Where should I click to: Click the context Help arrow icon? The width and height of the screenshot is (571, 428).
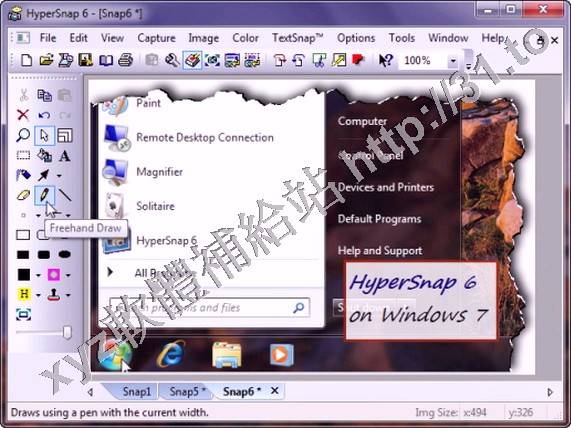(386, 60)
